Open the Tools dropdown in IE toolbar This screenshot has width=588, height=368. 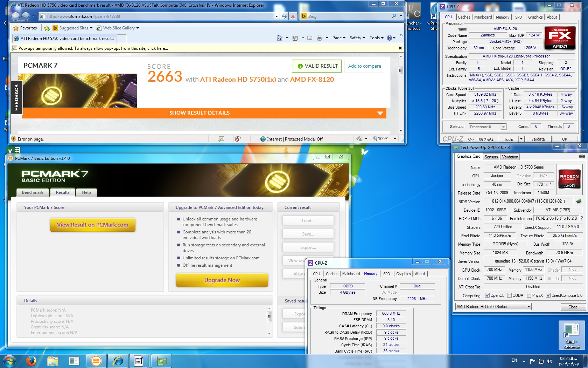pyautogui.click(x=377, y=38)
